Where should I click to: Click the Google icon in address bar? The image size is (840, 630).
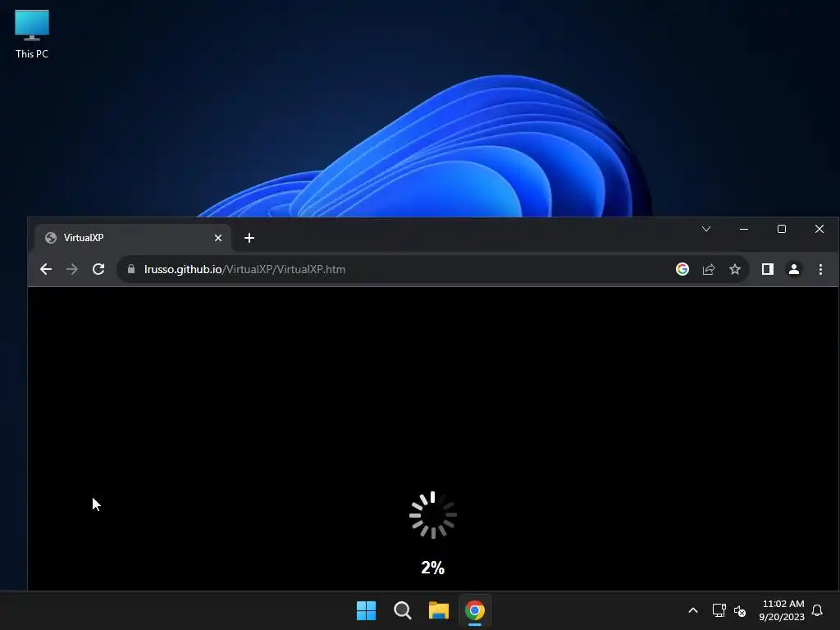tap(682, 269)
